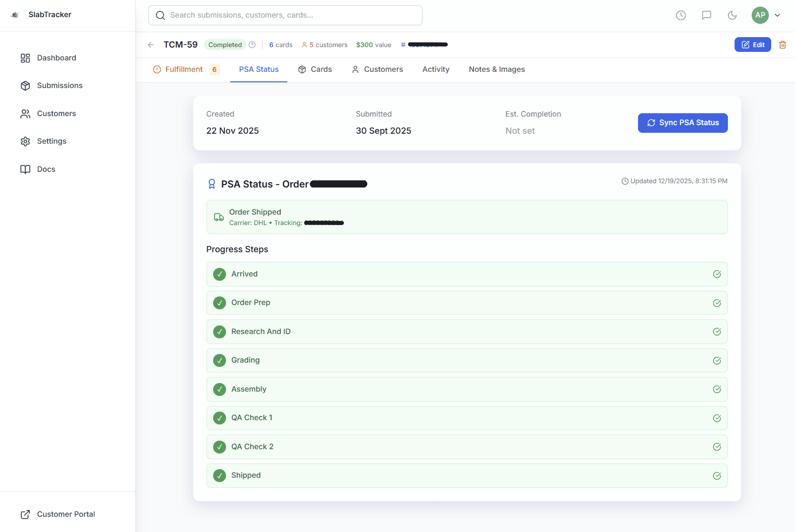Open Settings via the gear icon
The image size is (795, 532).
tap(26, 141)
